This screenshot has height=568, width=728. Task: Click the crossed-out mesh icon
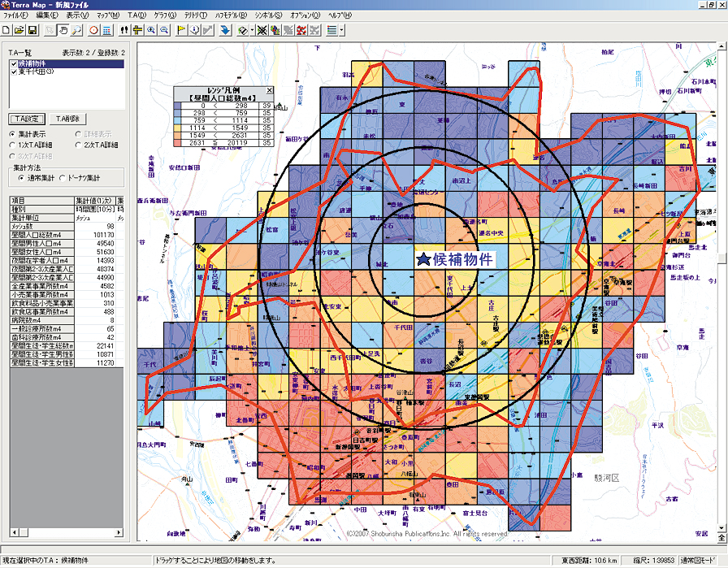tap(262, 31)
